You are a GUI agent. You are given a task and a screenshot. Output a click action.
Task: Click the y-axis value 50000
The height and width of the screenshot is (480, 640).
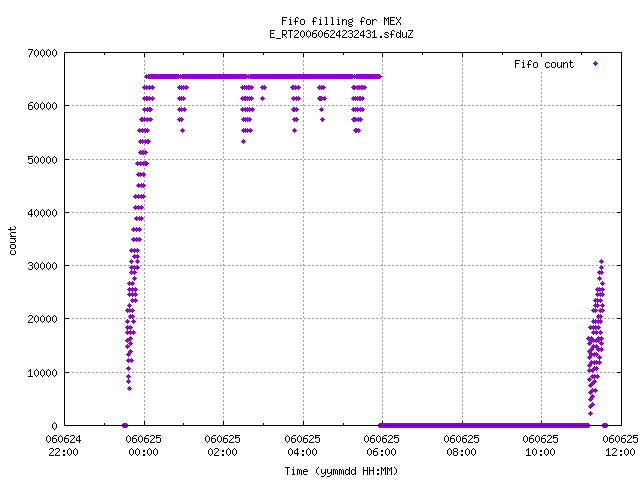point(42,160)
